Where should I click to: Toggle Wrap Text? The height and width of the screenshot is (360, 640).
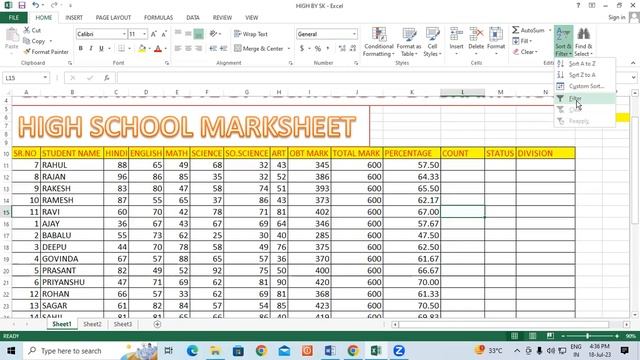tap(251, 34)
